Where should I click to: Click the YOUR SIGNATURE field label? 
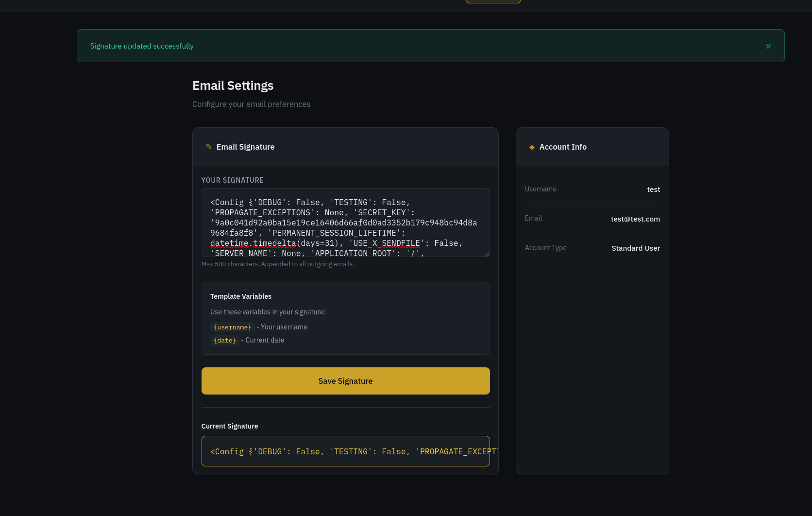pyautogui.click(x=232, y=180)
